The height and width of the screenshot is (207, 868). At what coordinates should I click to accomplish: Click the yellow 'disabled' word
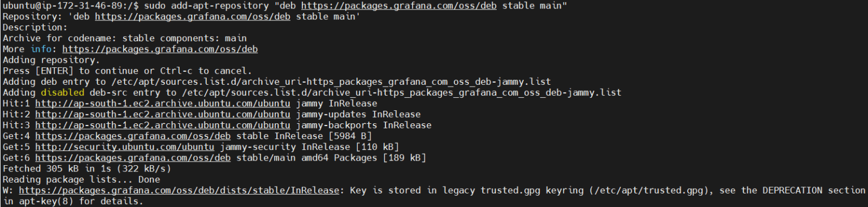62,93
